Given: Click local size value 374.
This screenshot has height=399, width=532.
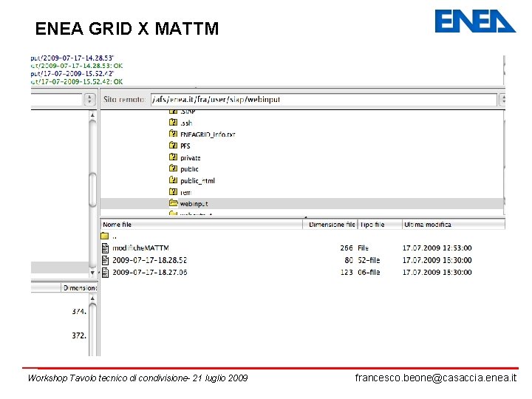Looking at the screenshot, I should (79, 311).
